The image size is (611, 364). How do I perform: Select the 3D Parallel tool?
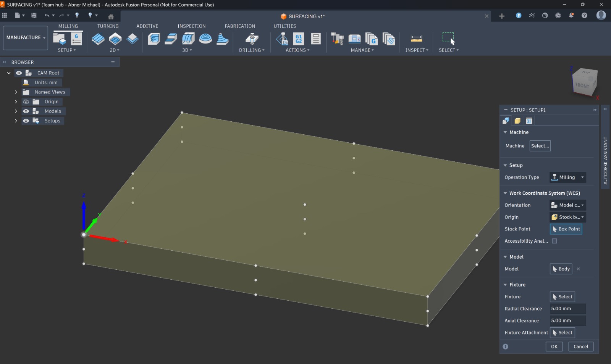tap(188, 39)
